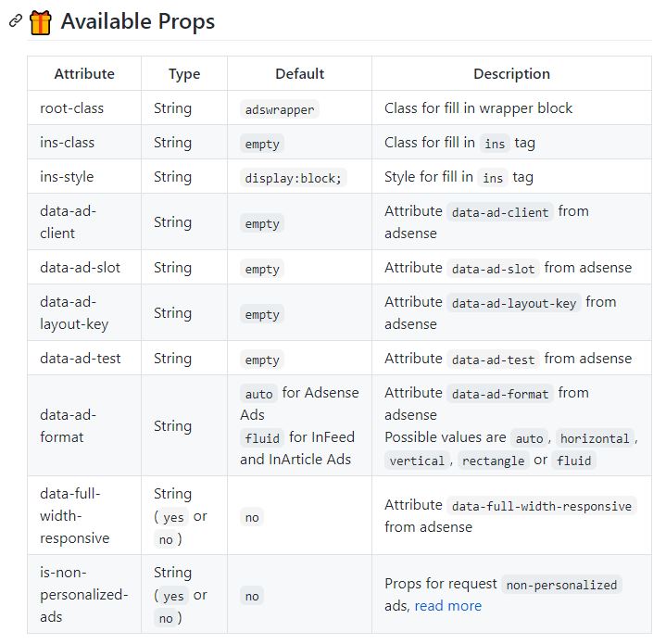This screenshot has height=644, width=666.
Task: Click the gift emoji in the heading
Action: pyautogui.click(x=41, y=22)
